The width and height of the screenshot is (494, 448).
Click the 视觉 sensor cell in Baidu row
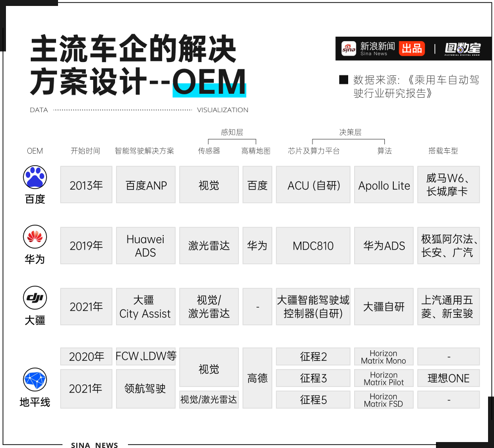click(x=209, y=185)
